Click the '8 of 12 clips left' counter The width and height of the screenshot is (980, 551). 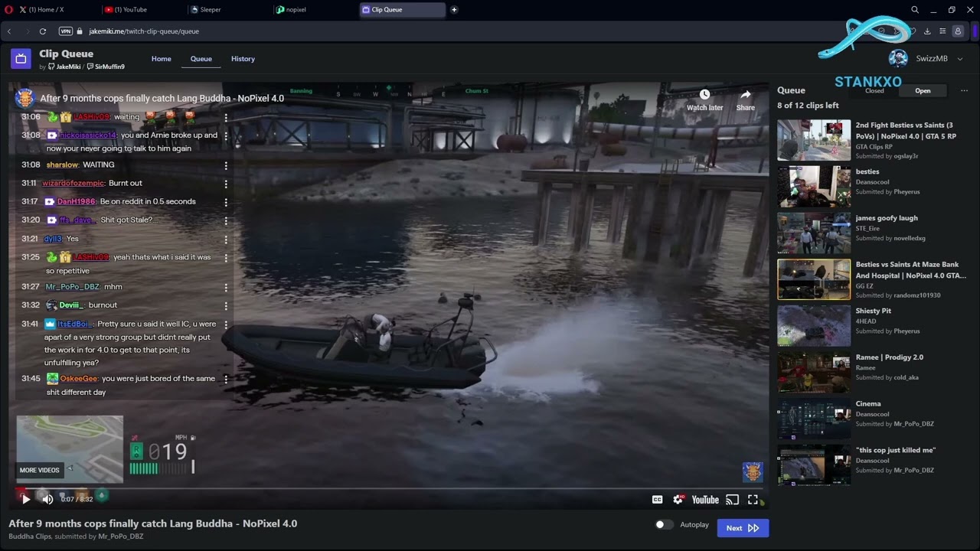[808, 106]
